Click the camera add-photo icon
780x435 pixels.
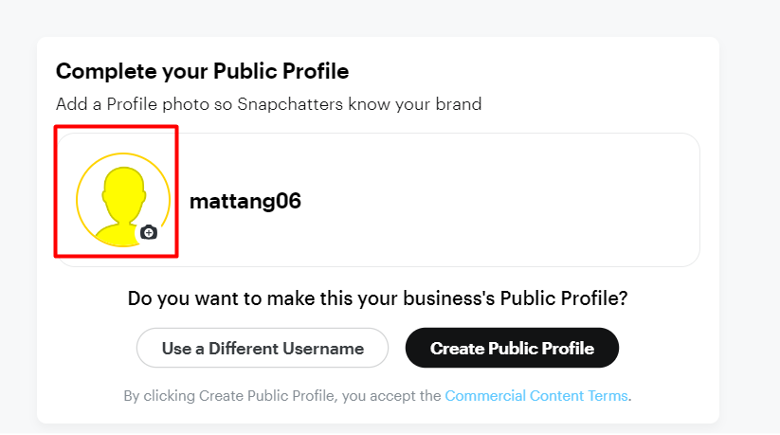click(x=148, y=232)
